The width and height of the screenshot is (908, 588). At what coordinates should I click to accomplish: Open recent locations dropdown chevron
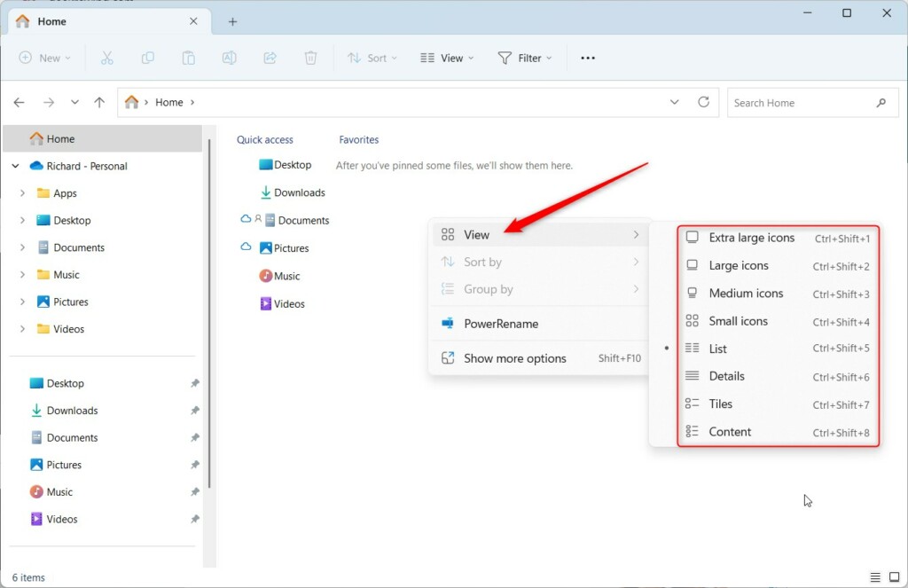point(74,103)
